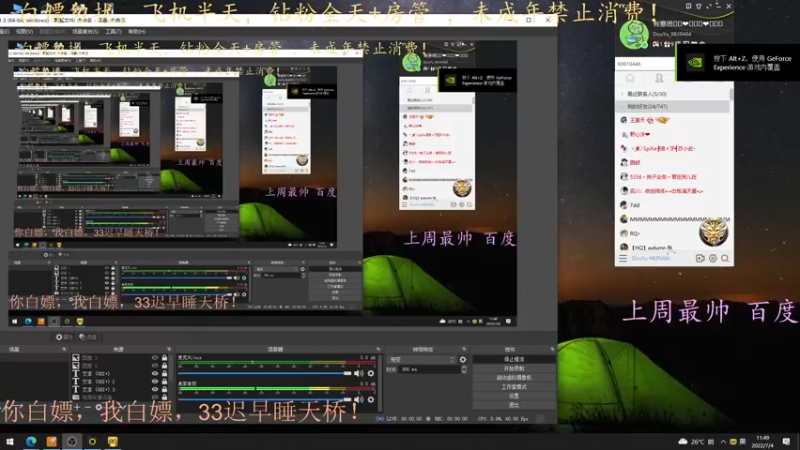Open the scene transition type dropdown
Image resolution: width=800 pixels, height=450 pixels.
[x=422, y=360]
